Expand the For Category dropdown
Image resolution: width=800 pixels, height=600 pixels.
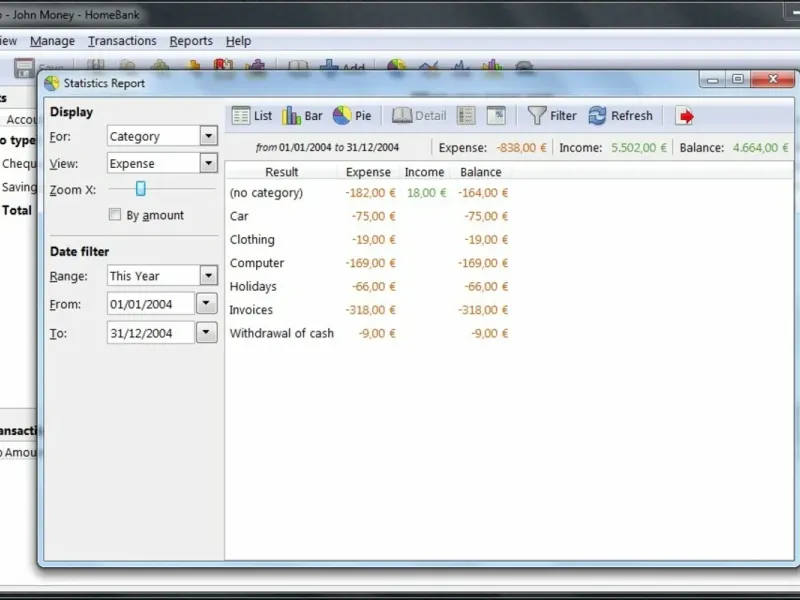208,136
